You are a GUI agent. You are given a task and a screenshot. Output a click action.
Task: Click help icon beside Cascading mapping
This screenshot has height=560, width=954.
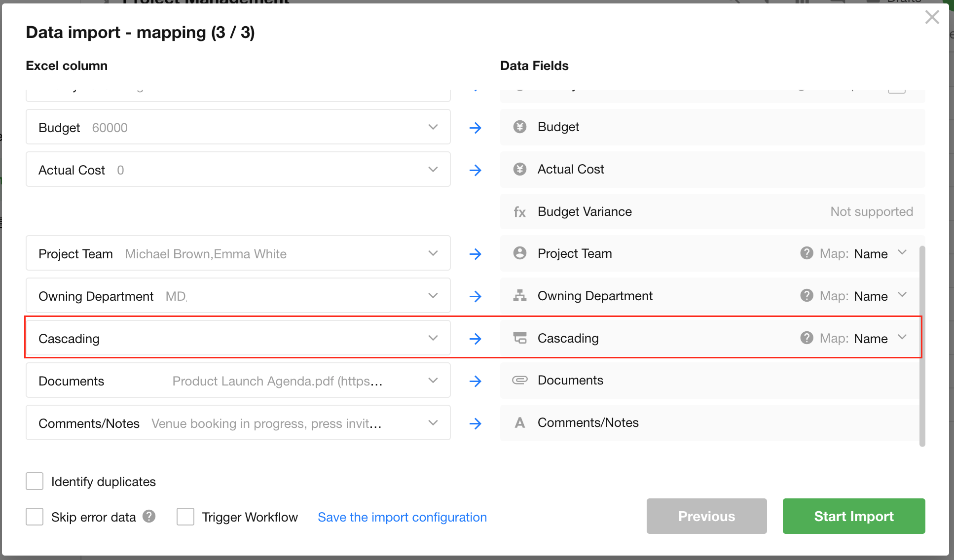pos(807,338)
